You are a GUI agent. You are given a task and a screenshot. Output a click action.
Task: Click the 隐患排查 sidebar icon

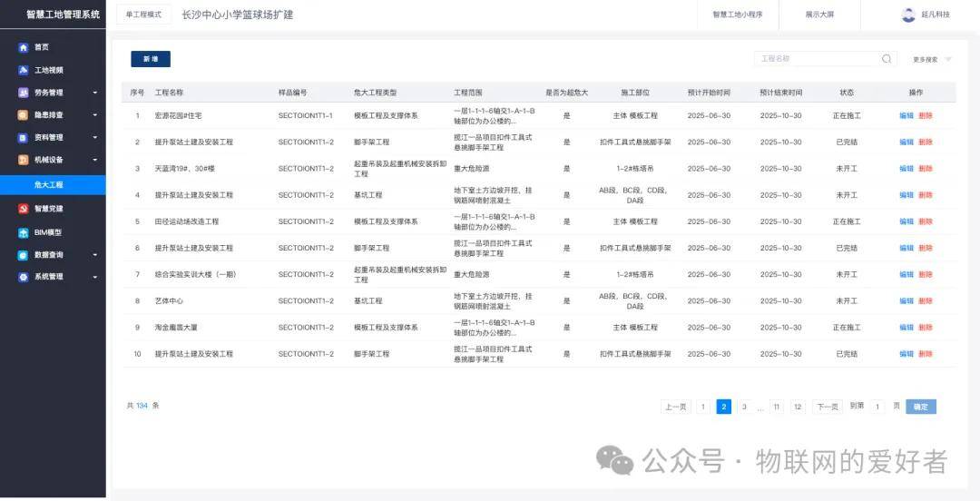23,115
